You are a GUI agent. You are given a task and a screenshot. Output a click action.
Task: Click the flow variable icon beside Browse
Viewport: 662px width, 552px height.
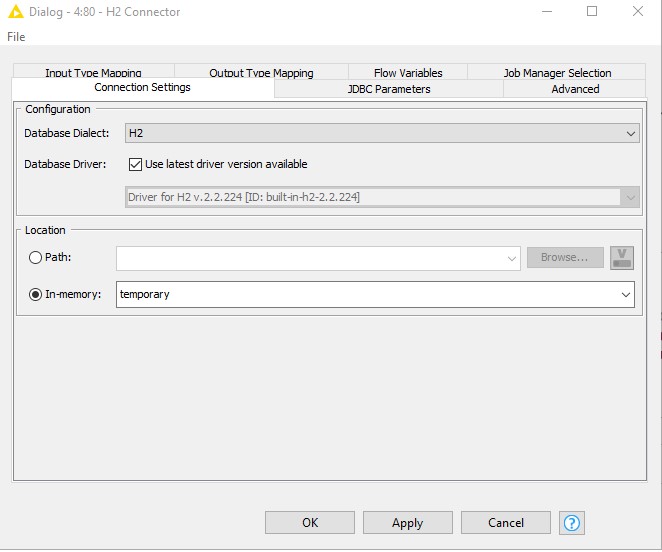(x=622, y=257)
